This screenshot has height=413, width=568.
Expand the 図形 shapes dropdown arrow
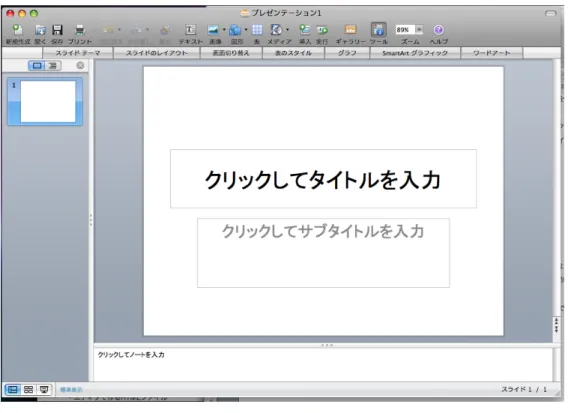click(x=246, y=30)
